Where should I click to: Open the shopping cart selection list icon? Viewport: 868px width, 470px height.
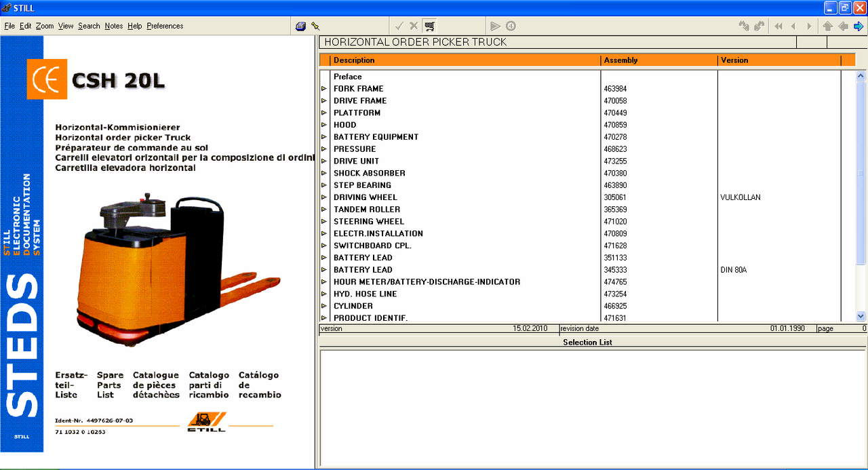click(x=429, y=26)
